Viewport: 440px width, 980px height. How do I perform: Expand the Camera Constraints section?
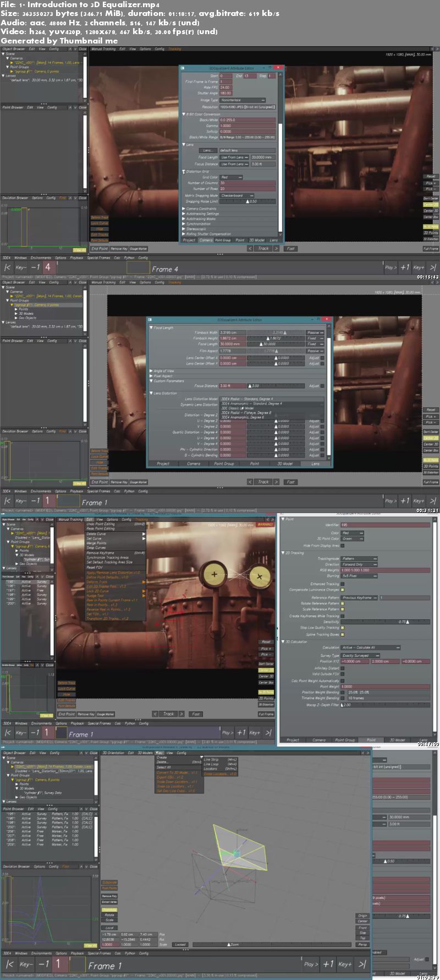pos(201,209)
